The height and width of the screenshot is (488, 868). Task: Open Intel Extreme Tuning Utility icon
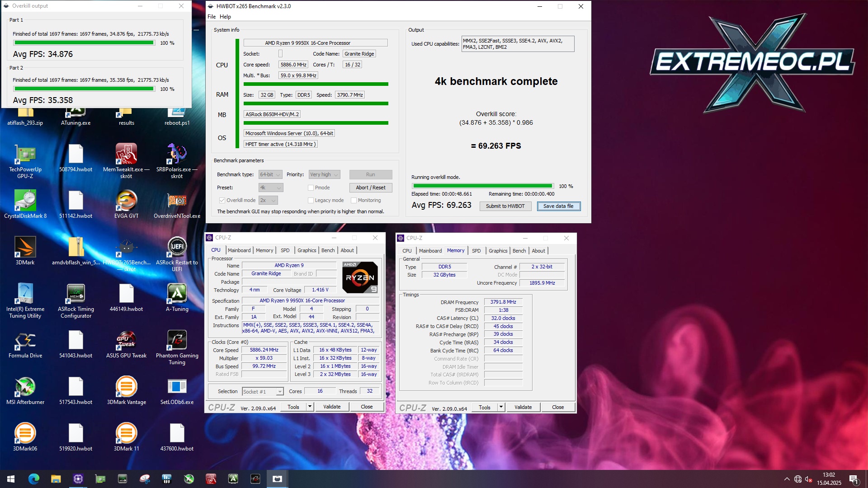(25, 301)
